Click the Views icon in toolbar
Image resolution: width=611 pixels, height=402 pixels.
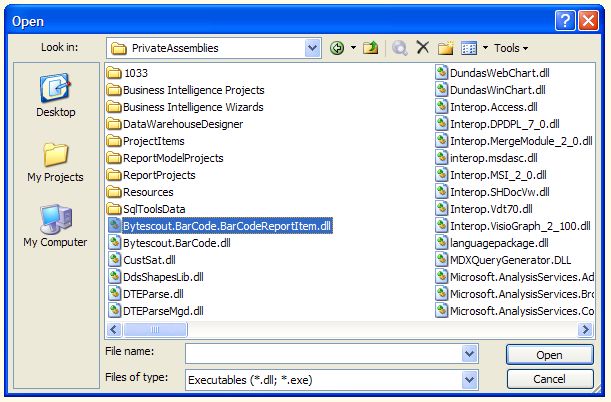pyautogui.click(x=469, y=48)
